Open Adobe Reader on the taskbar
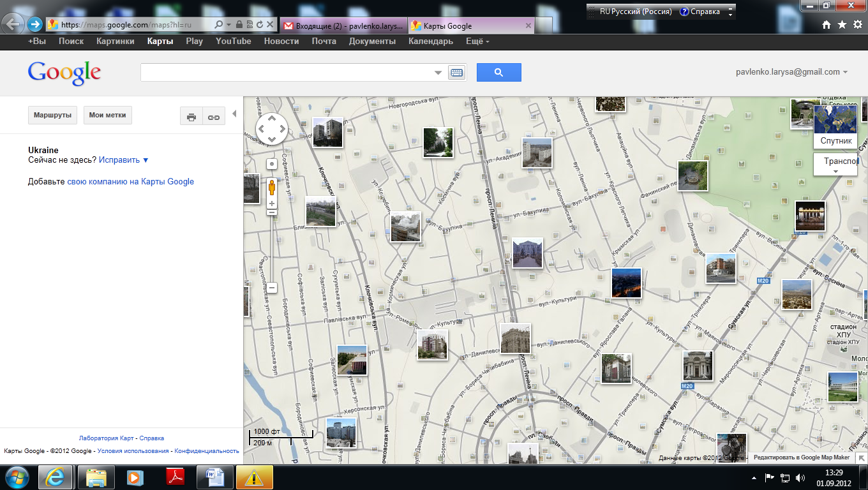The height and width of the screenshot is (490, 868). [175, 477]
